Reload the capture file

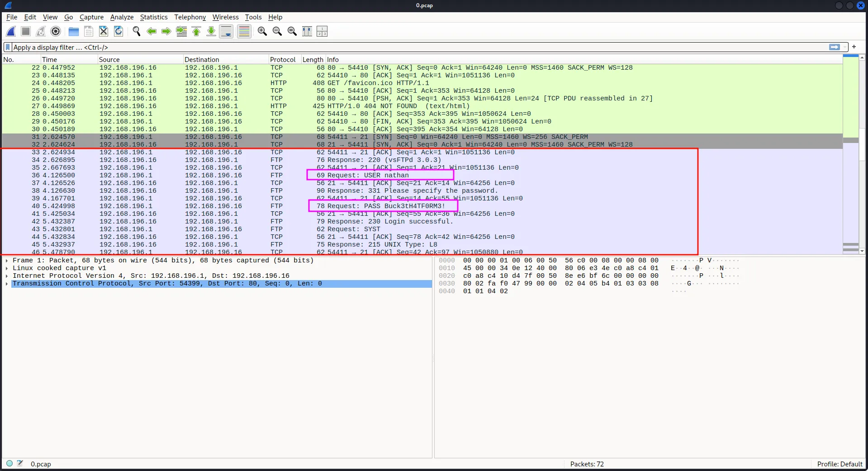coord(119,31)
